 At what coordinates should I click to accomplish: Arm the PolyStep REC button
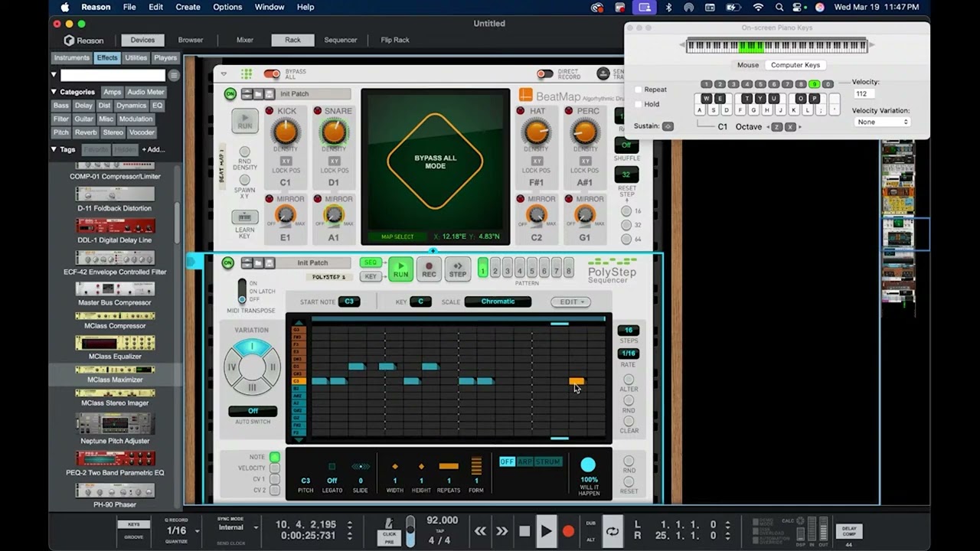coord(429,269)
